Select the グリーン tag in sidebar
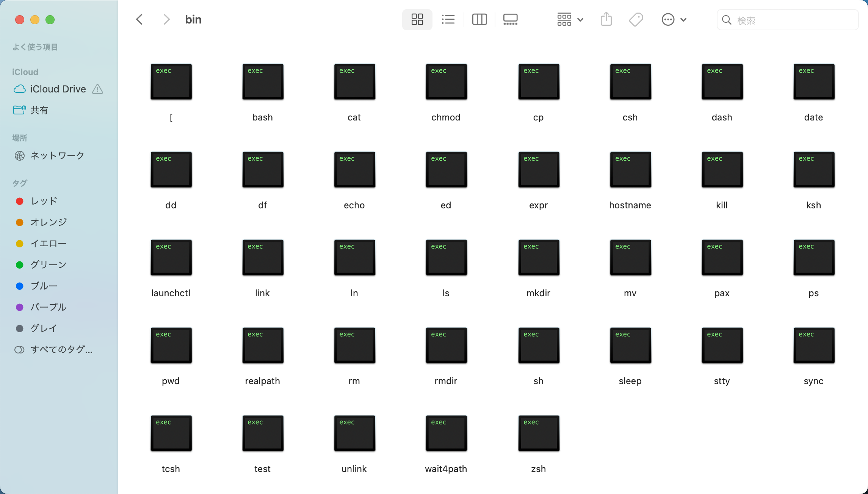The width and height of the screenshot is (868, 494). [x=48, y=264]
